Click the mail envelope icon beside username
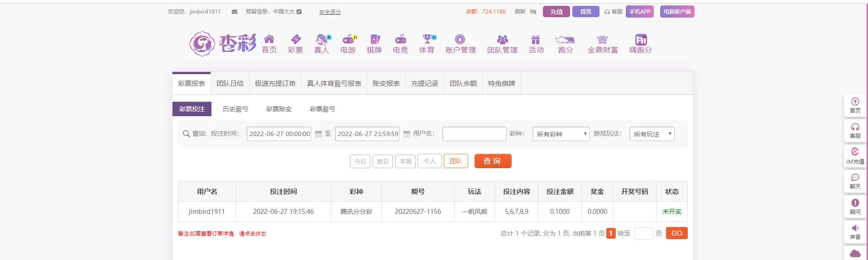The width and height of the screenshot is (868, 260). 234,12
